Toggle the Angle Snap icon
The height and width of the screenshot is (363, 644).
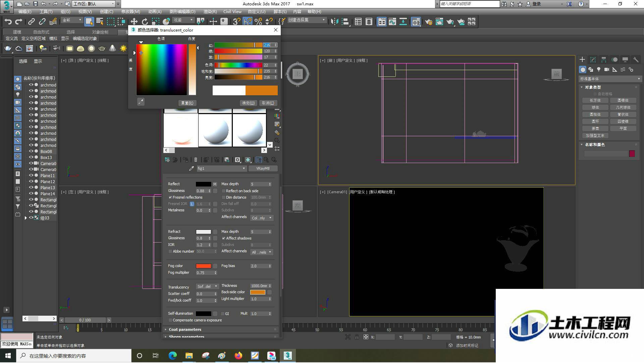(x=247, y=22)
